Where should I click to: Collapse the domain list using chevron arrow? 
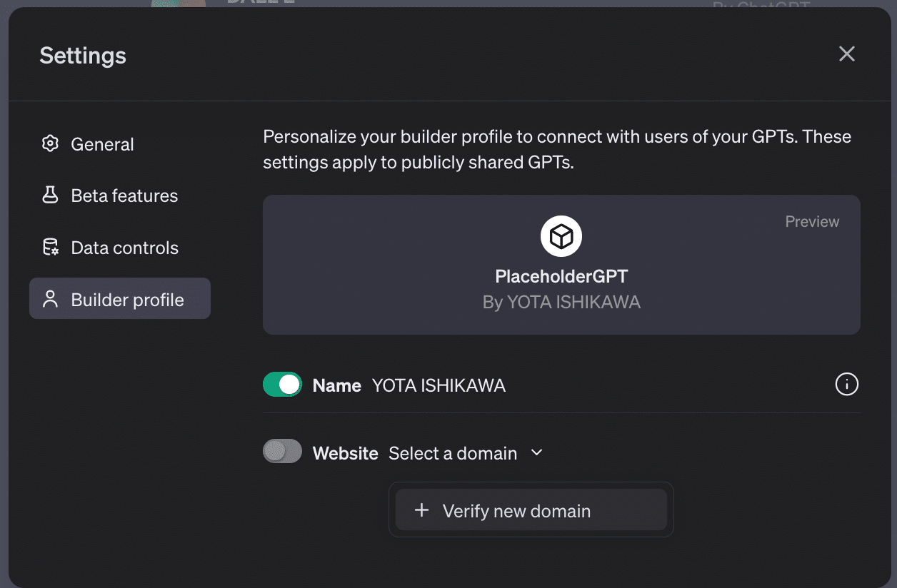[537, 453]
